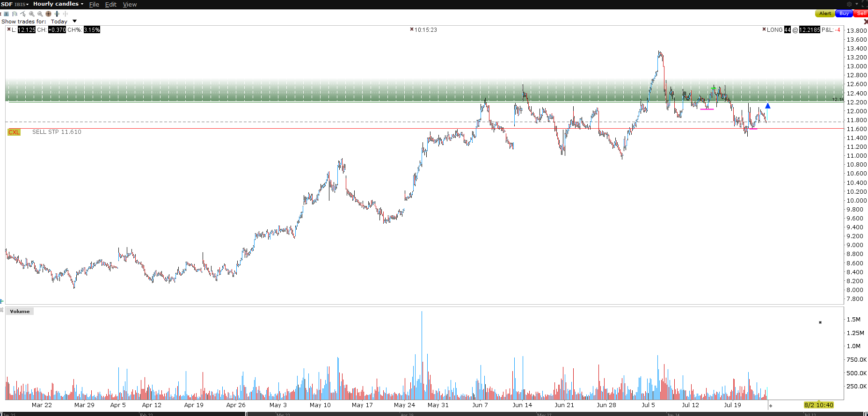Image resolution: width=868 pixels, height=416 pixels.
Task: Open the Show trades for Today dropdown
Action: coord(74,21)
